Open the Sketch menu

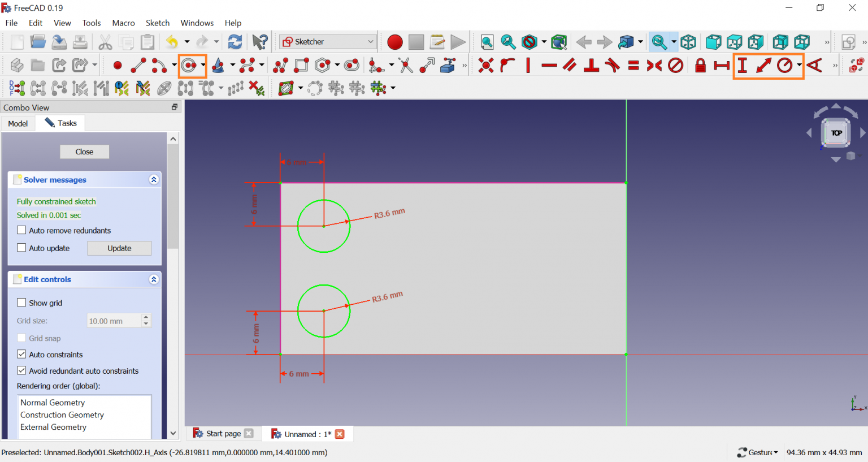point(157,23)
